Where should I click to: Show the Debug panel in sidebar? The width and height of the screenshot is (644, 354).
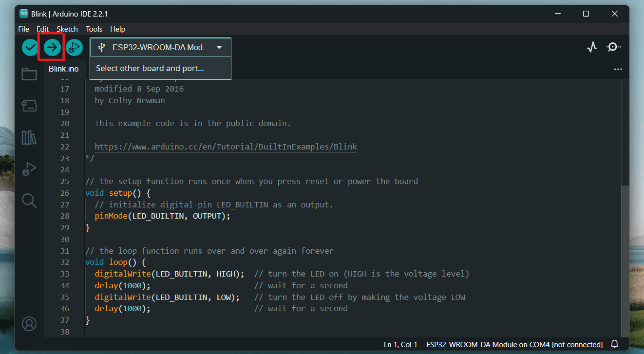pyautogui.click(x=29, y=168)
